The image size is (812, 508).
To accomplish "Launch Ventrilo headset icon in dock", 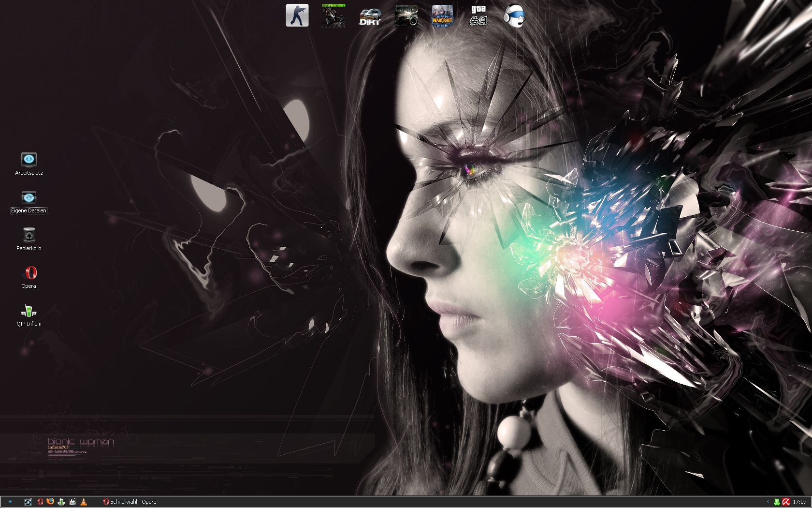I will pos(515,15).
